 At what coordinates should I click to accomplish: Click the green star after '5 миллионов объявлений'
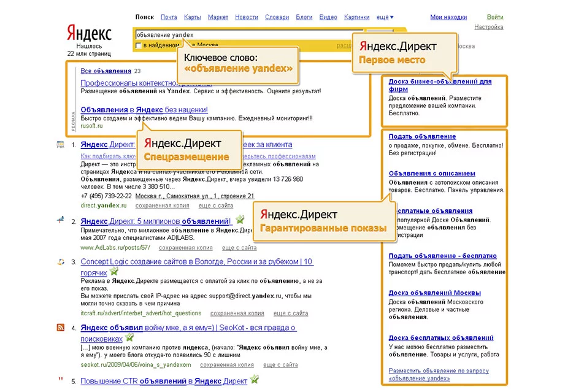pyautogui.click(x=240, y=219)
